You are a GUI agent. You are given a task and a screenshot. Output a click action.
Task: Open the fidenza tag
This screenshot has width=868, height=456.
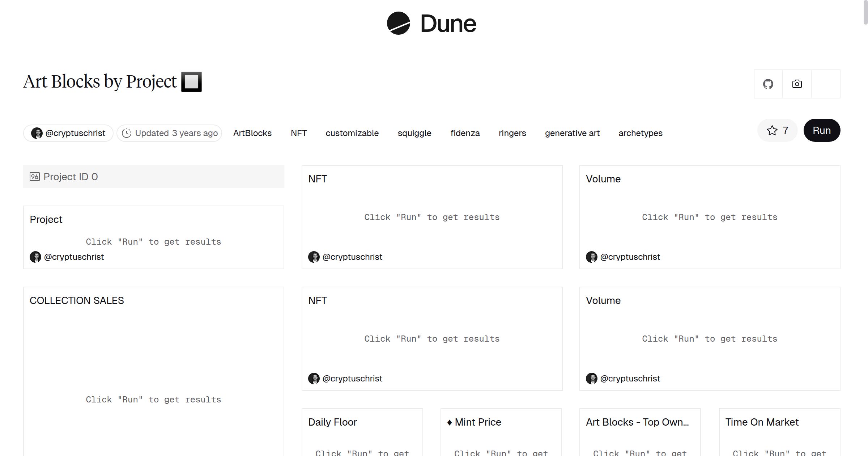[x=465, y=133]
